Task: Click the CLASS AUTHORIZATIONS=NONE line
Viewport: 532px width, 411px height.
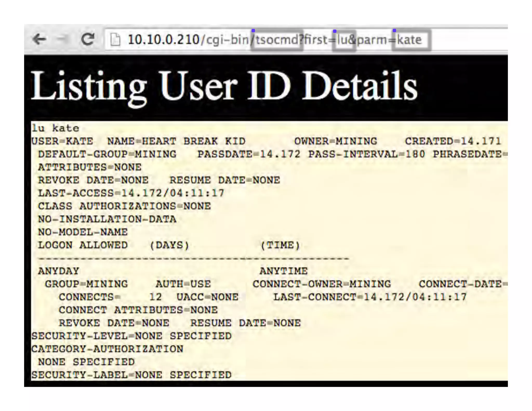Action: pyautogui.click(x=124, y=206)
